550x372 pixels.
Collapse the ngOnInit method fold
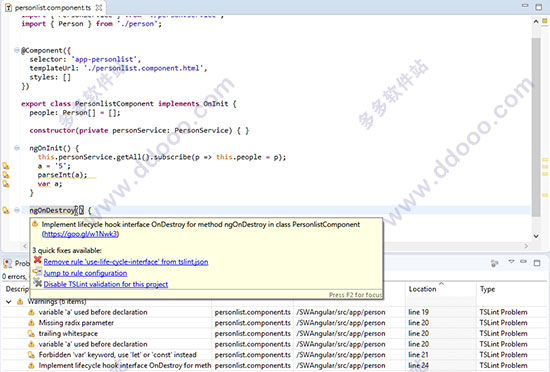point(16,148)
